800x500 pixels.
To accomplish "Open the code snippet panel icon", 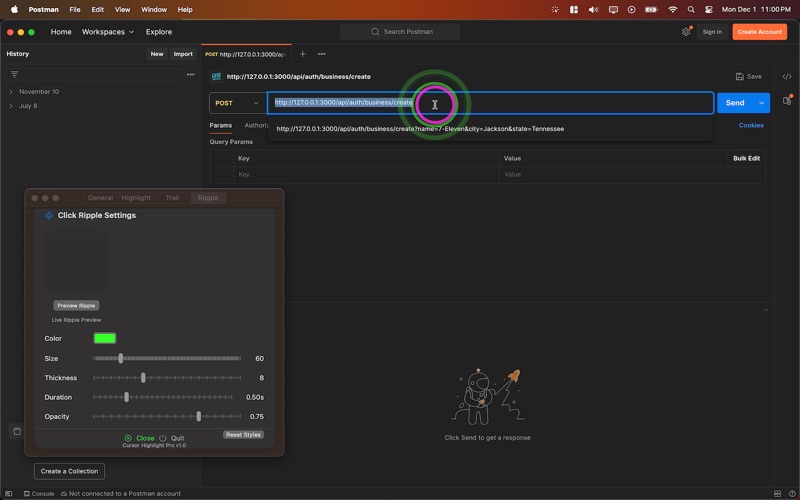I will [787, 77].
